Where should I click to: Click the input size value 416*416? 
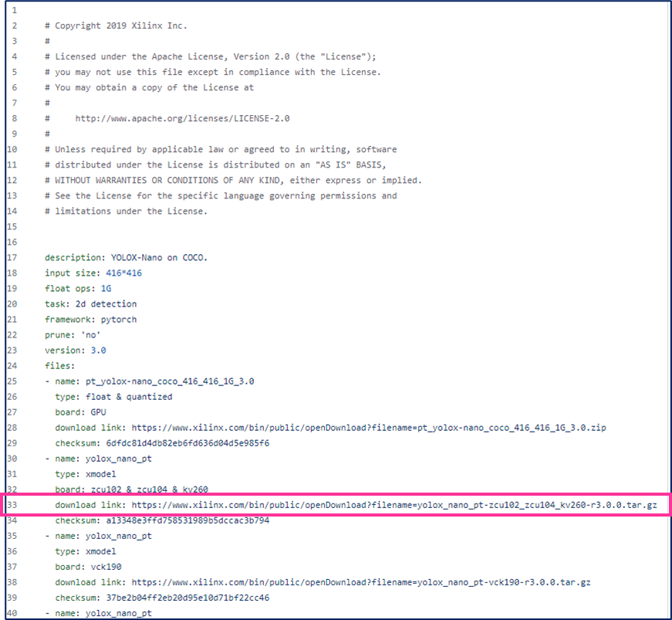[x=124, y=273]
